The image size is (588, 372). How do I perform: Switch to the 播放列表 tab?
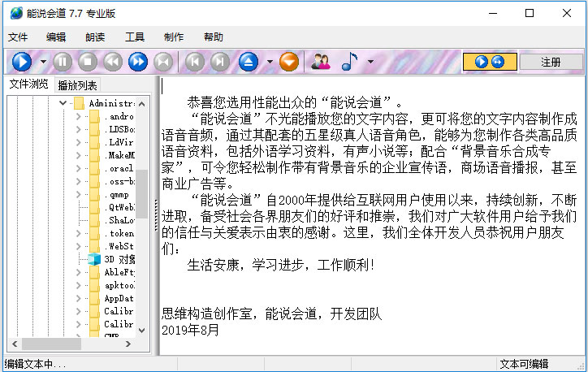[x=77, y=85]
